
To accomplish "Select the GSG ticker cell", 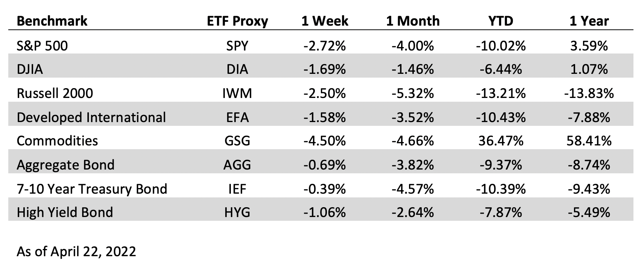I will pyautogui.click(x=237, y=141).
